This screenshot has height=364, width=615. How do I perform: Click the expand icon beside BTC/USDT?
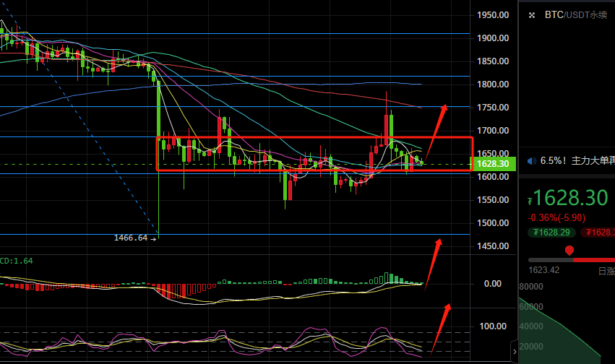pos(531,14)
